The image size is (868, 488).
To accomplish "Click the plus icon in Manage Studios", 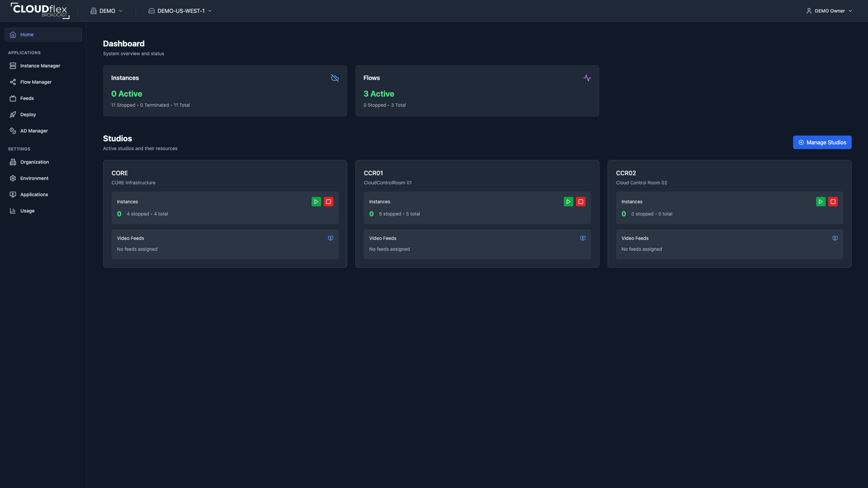I will click(801, 142).
